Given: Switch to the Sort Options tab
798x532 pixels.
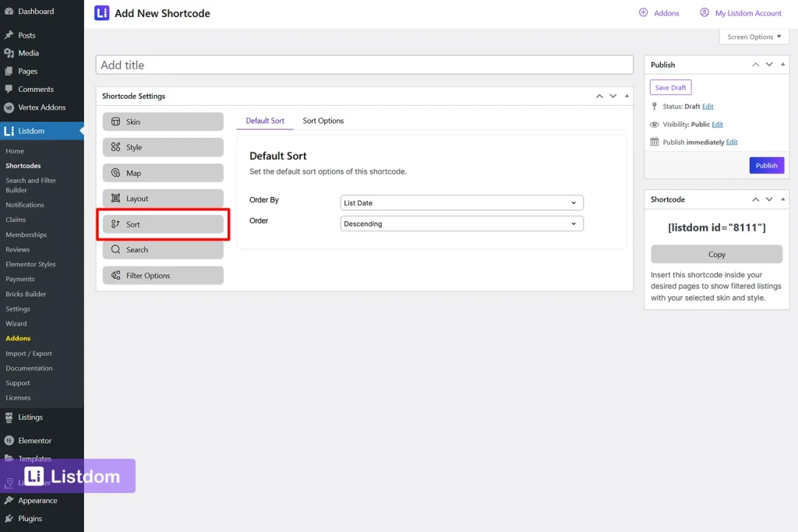Looking at the screenshot, I should click(x=323, y=121).
